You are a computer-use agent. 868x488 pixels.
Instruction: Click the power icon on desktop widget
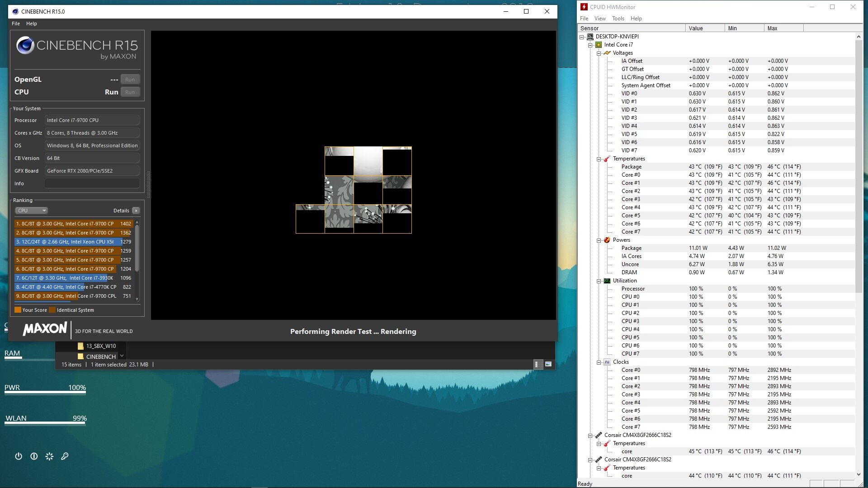coord(19,456)
